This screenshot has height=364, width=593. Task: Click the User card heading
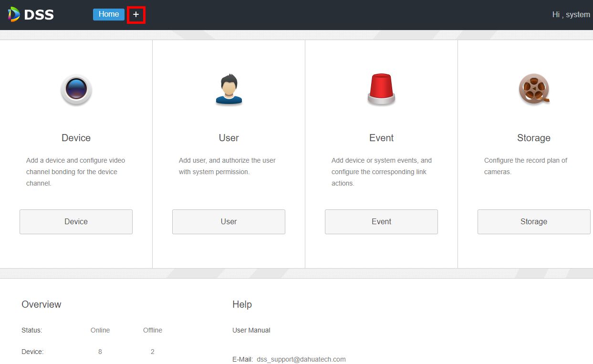point(229,138)
